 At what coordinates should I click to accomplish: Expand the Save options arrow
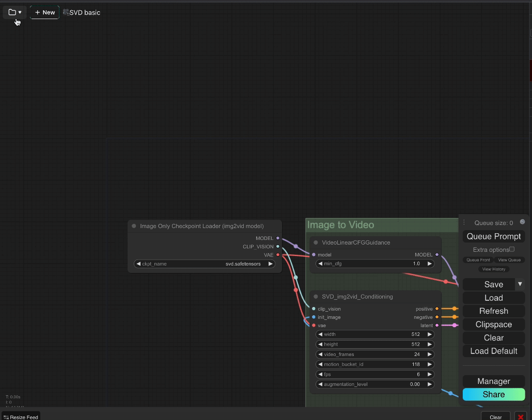point(520,284)
